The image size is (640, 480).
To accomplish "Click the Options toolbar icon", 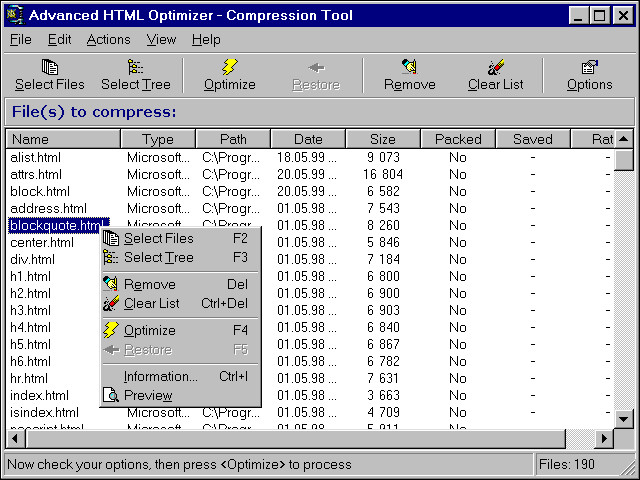I will pyautogui.click(x=589, y=67).
